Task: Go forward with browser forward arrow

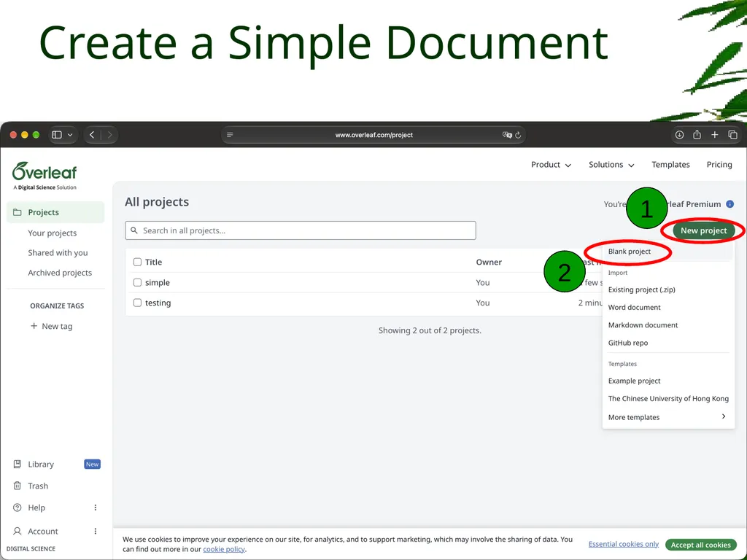Action: (x=109, y=135)
